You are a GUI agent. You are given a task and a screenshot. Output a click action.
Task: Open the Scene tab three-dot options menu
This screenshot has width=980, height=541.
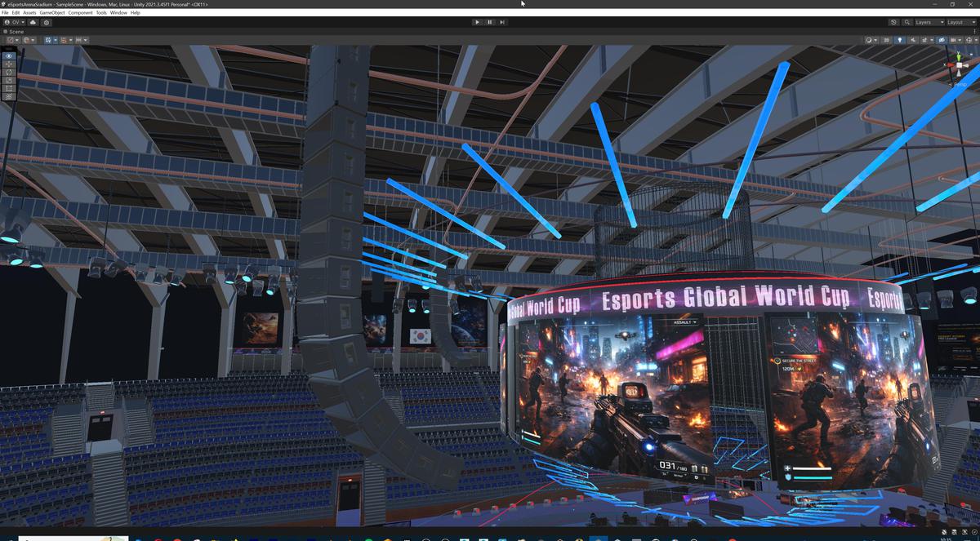[974, 31]
